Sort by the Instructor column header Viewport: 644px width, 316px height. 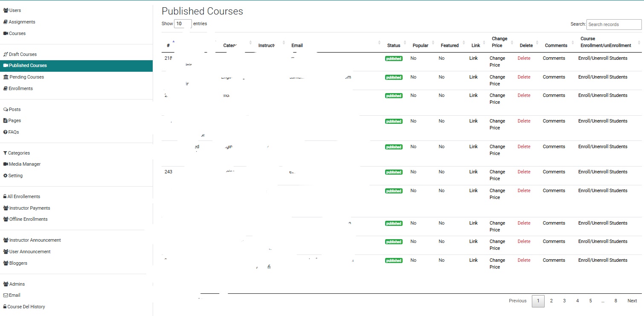pyautogui.click(x=267, y=45)
